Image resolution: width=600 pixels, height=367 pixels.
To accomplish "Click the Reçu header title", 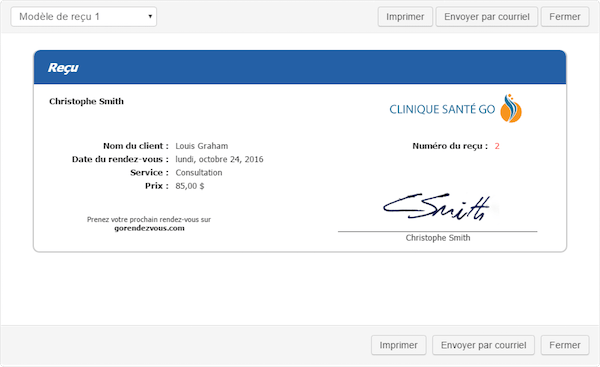I will click(x=63, y=68).
